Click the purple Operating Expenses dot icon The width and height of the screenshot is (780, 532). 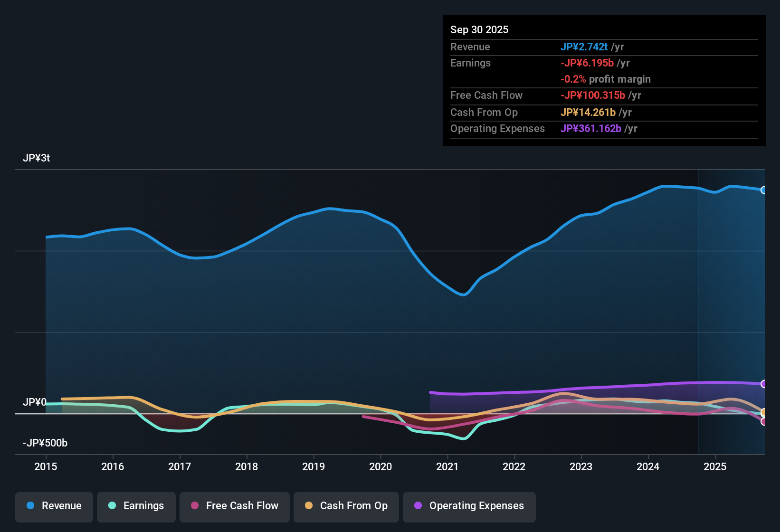(418, 506)
